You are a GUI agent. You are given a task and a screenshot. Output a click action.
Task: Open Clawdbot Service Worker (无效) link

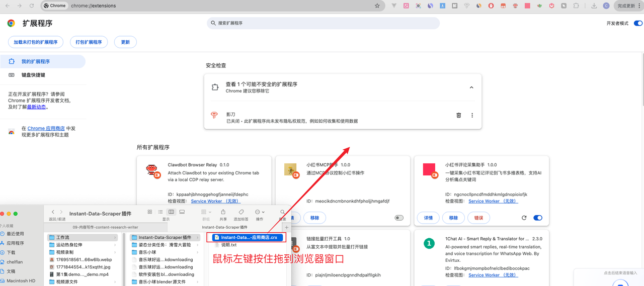[216, 201]
